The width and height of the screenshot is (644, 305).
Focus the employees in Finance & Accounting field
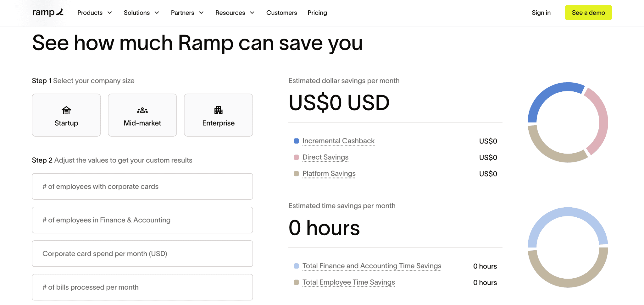coord(142,220)
